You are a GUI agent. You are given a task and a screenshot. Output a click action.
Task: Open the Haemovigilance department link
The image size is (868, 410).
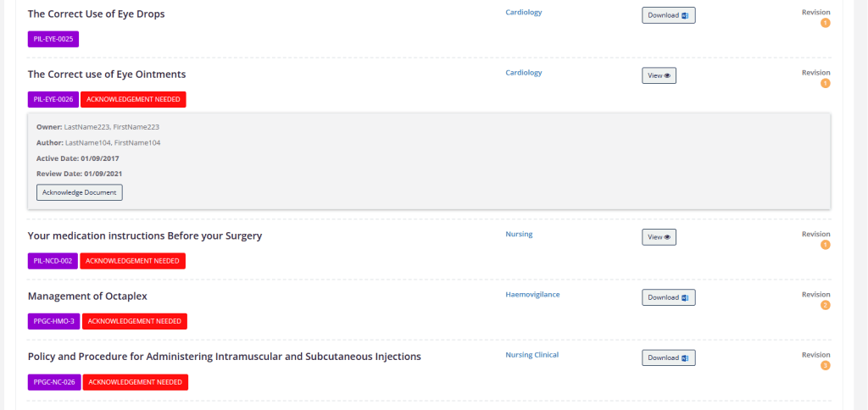(532, 294)
